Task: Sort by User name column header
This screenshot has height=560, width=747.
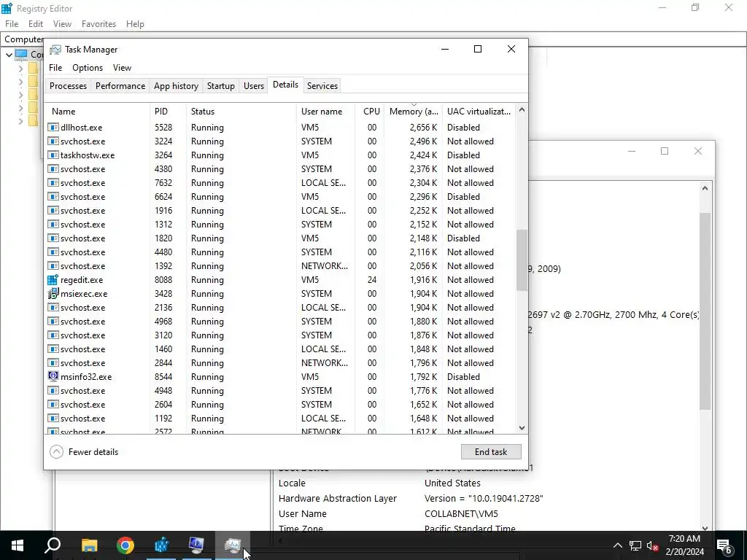Action: [325, 112]
